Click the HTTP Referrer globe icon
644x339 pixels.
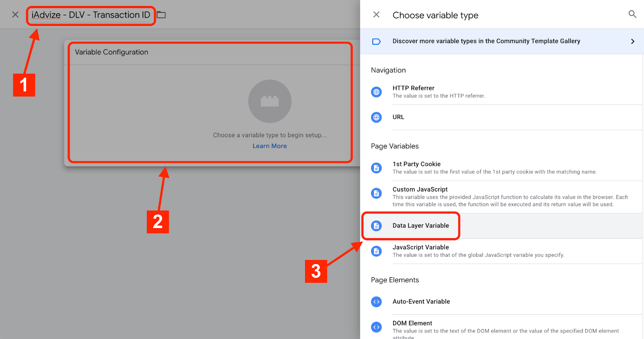coord(376,92)
